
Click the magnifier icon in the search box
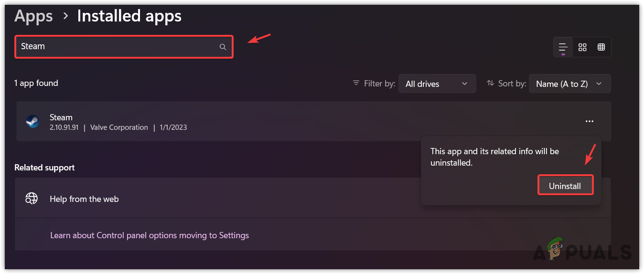click(x=223, y=47)
